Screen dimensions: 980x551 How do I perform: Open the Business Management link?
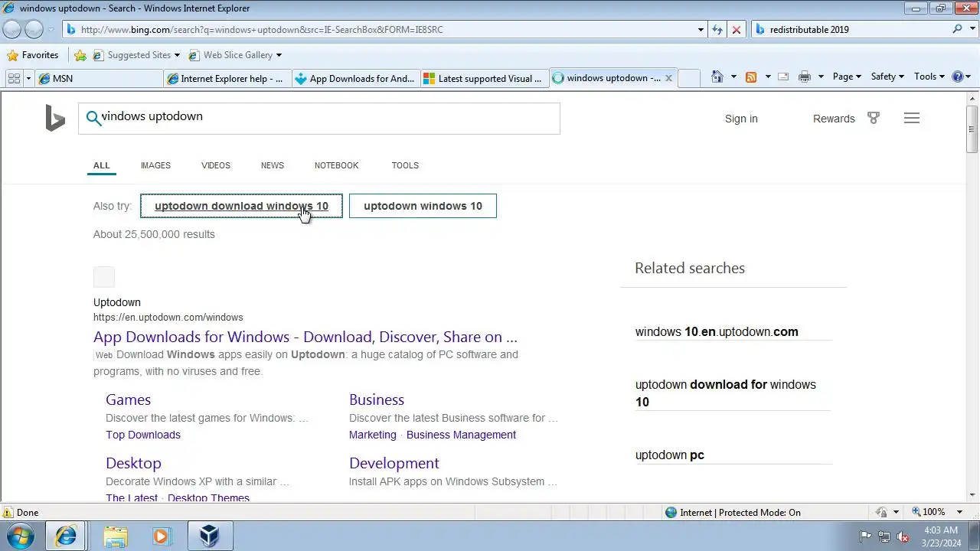point(461,435)
